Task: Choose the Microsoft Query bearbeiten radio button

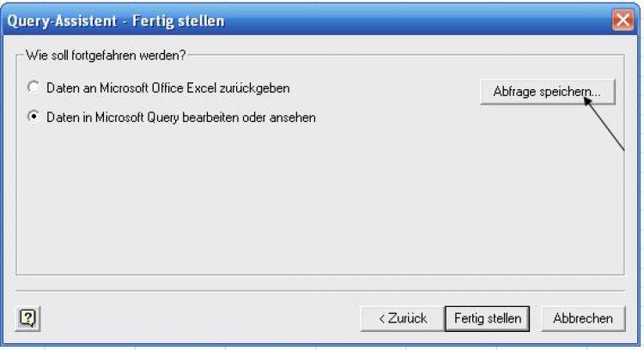Action: [x=34, y=118]
